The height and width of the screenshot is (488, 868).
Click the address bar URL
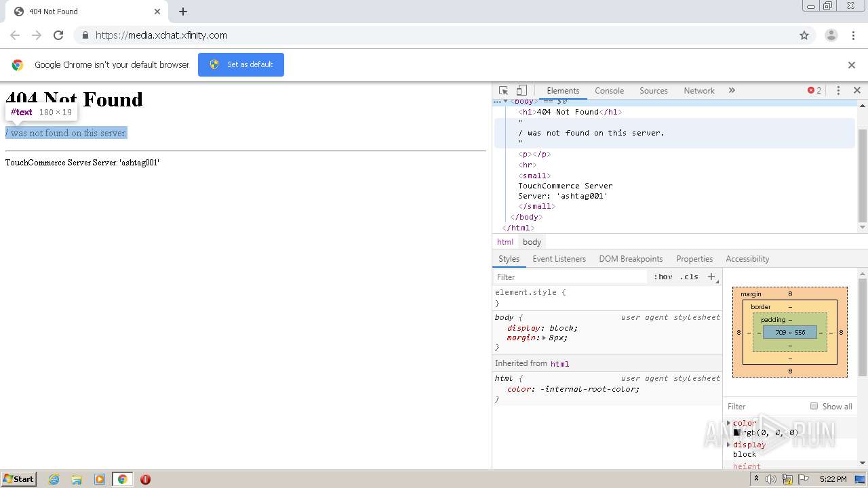(161, 35)
